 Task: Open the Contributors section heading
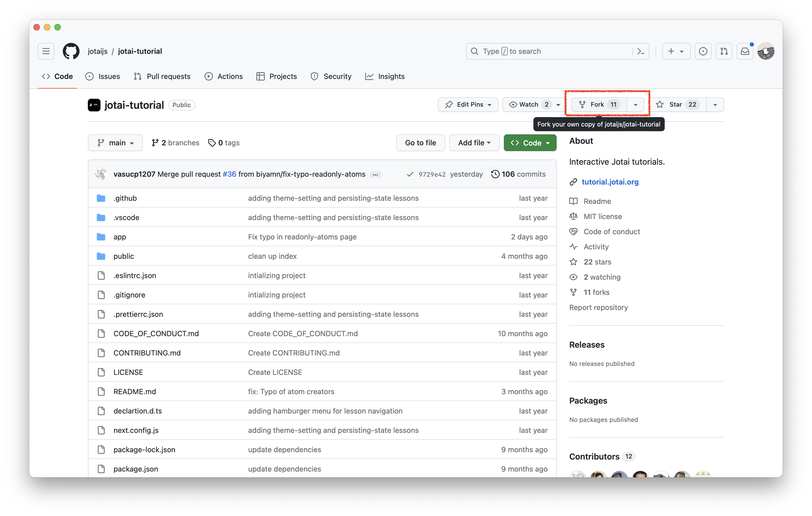point(594,457)
